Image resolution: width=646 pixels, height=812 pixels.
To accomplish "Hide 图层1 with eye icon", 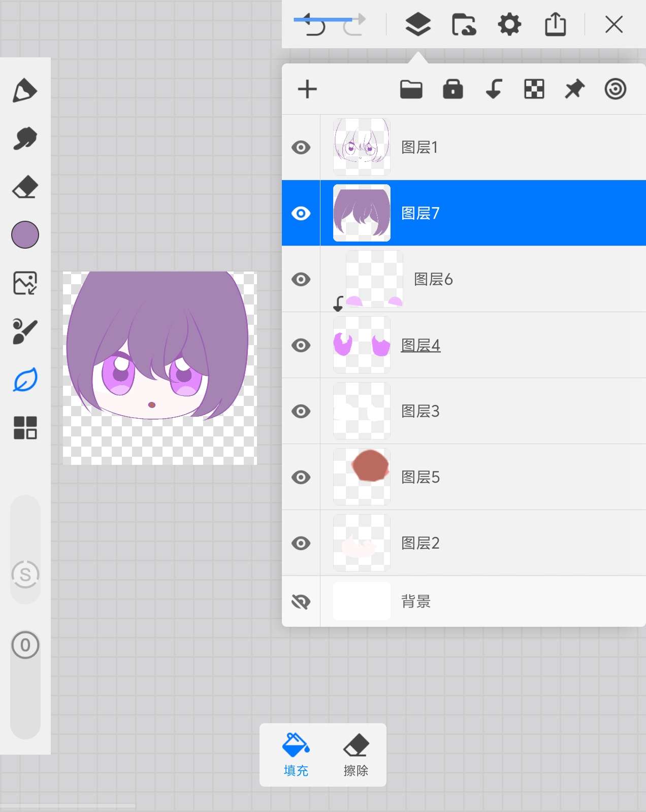I will 301,148.
